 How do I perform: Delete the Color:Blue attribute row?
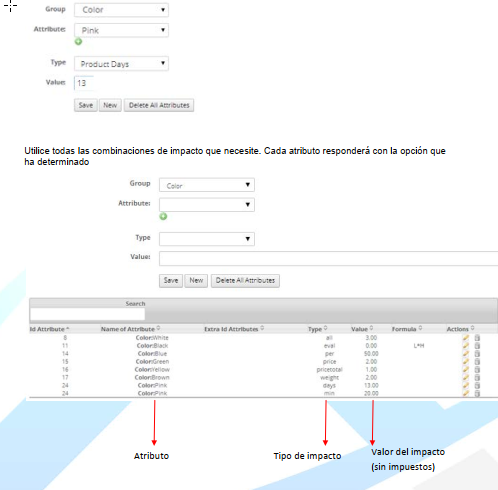coord(477,354)
